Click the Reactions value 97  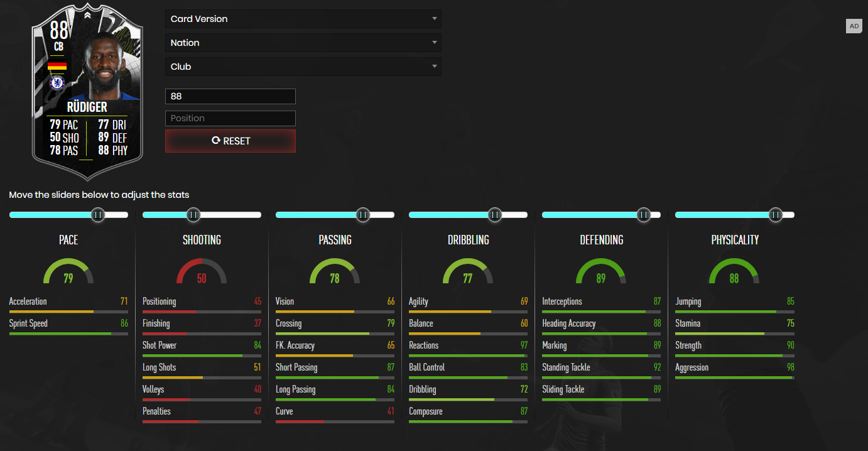tap(524, 345)
